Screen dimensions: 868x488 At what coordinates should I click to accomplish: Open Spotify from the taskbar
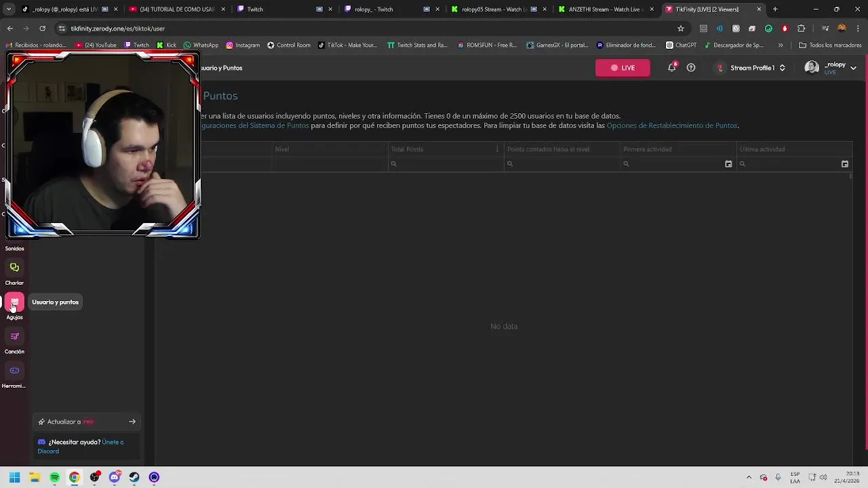pos(54,477)
